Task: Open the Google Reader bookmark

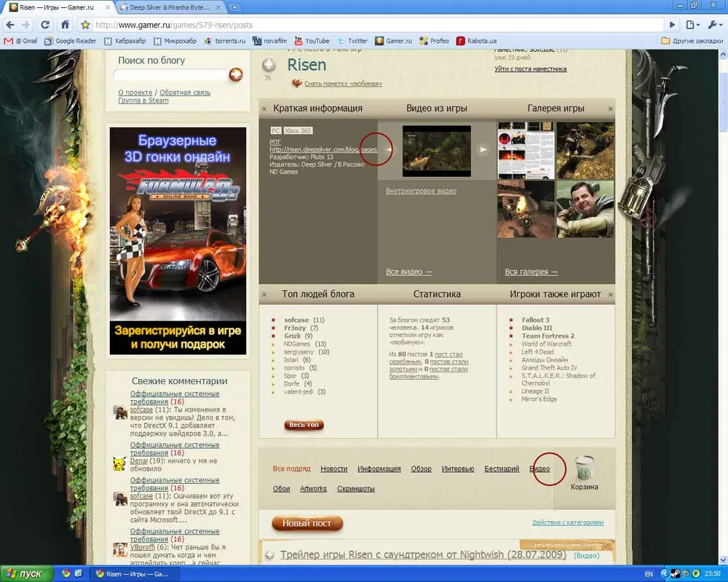Action: pos(70,41)
